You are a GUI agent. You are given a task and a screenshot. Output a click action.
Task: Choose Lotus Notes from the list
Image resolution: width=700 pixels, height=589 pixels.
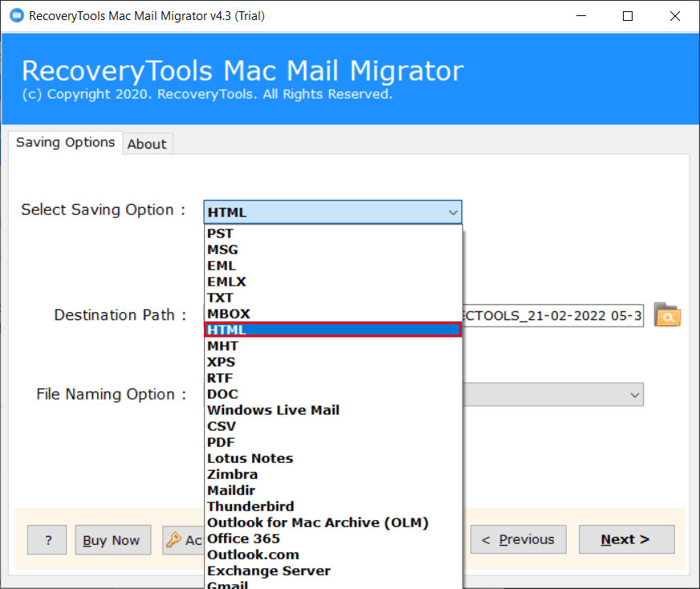(333, 458)
